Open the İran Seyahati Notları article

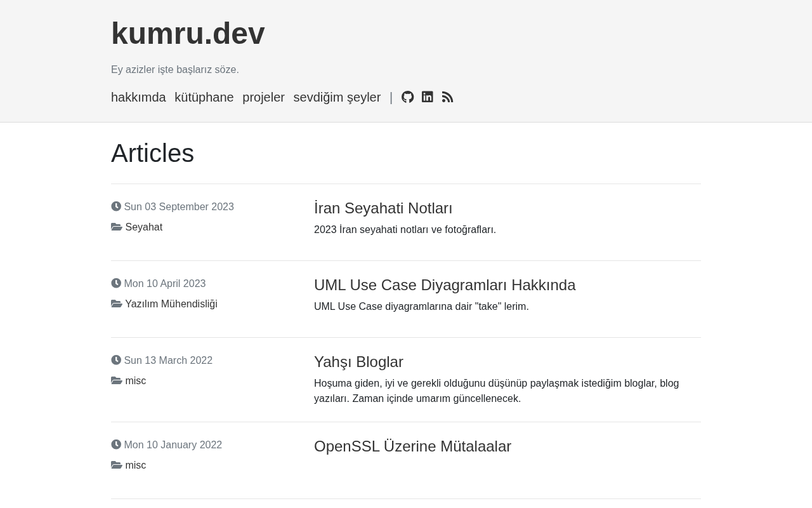383,208
